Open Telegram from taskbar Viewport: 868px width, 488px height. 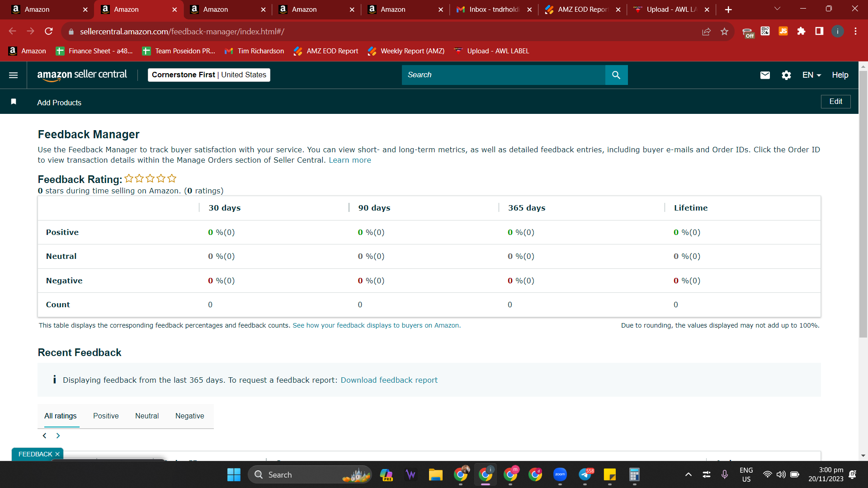pyautogui.click(x=585, y=474)
